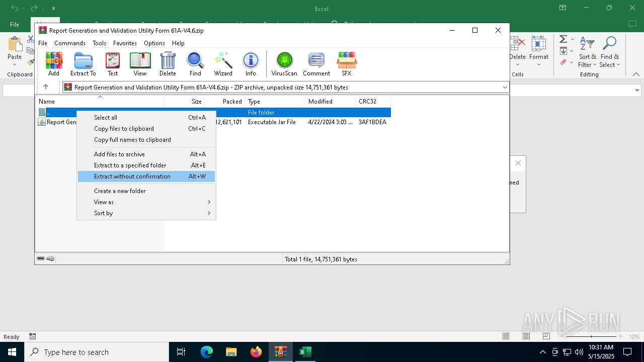
Task: Choose Create a new folder
Action: (x=146, y=191)
